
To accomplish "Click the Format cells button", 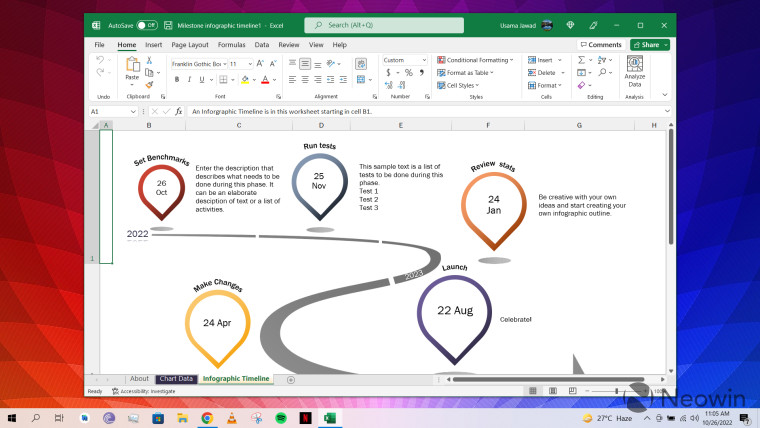I will click(544, 85).
